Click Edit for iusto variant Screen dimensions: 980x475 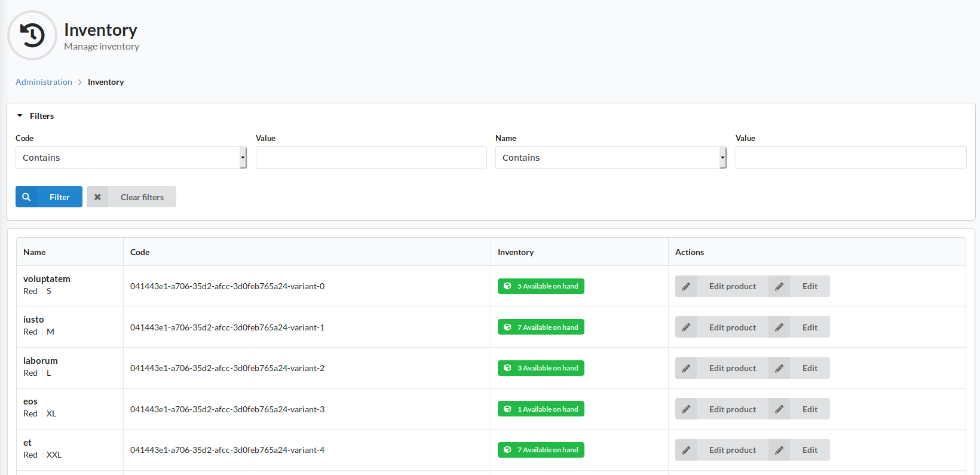point(799,327)
